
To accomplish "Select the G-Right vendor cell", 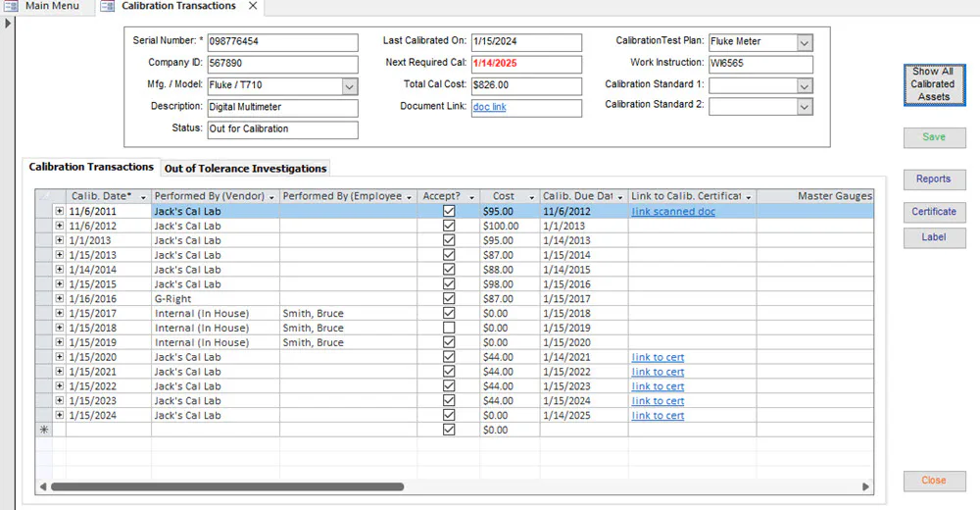I will [x=216, y=298].
